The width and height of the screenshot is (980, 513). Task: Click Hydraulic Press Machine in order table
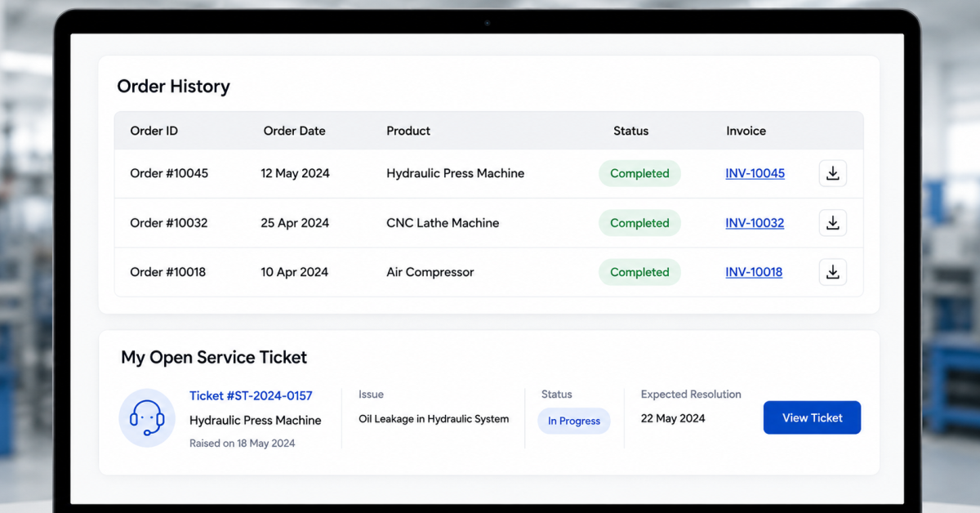pyautogui.click(x=455, y=173)
